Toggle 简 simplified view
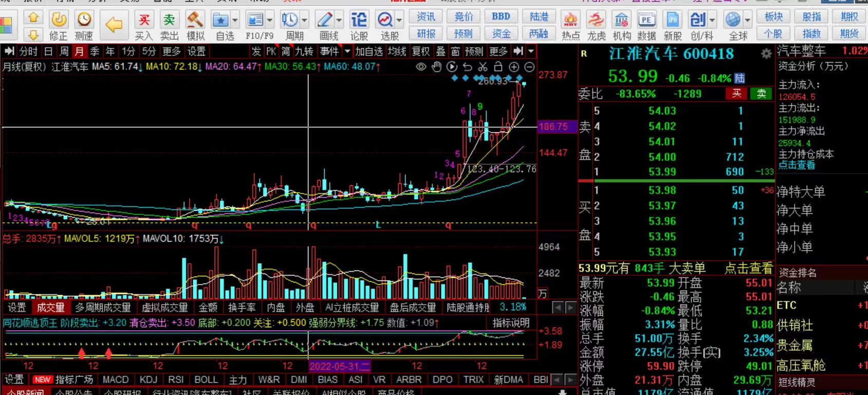Viewport: 868px width, 395px height. point(286,51)
